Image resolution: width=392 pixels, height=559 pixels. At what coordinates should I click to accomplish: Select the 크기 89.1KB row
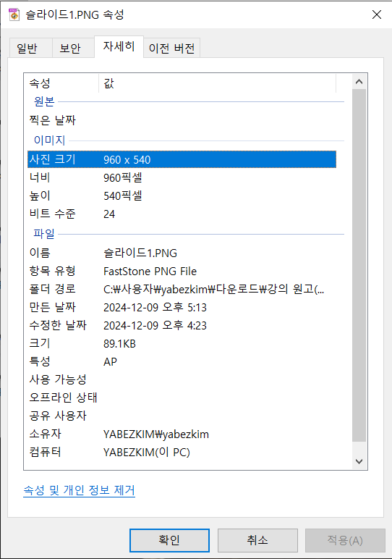(182, 343)
